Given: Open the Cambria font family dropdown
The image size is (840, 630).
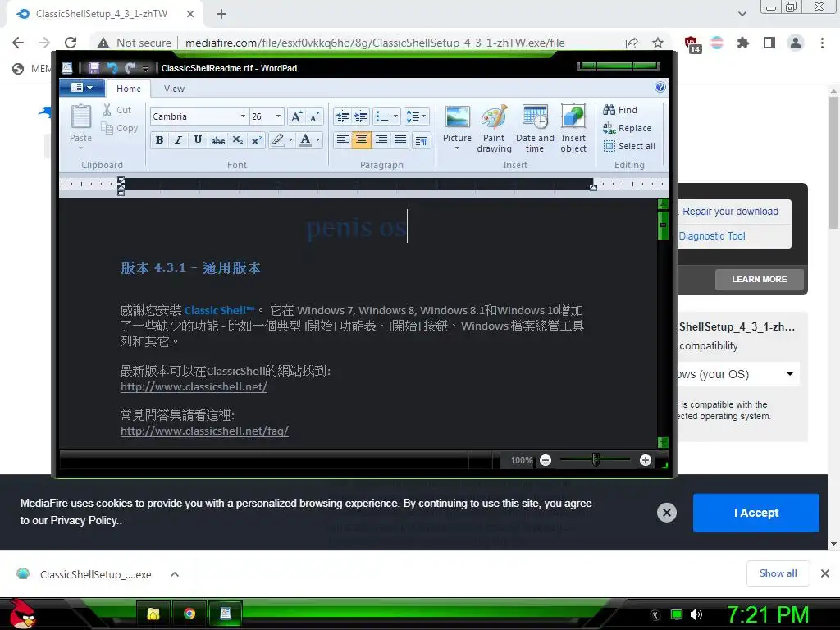Looking at the screenshot, I should pyautogui.click(x=243, y=116).
